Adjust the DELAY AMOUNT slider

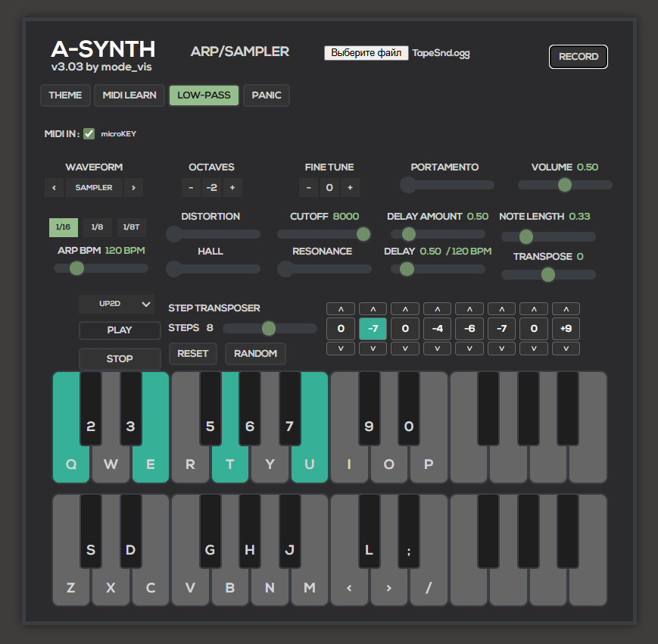pos(438,234)
